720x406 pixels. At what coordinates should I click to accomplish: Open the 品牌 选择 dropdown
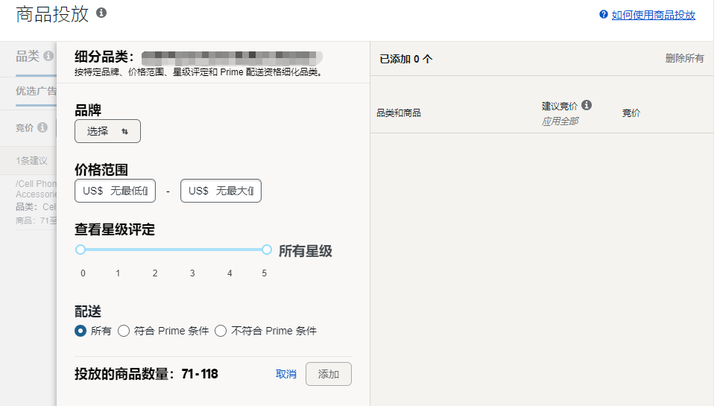coord(108,131)
